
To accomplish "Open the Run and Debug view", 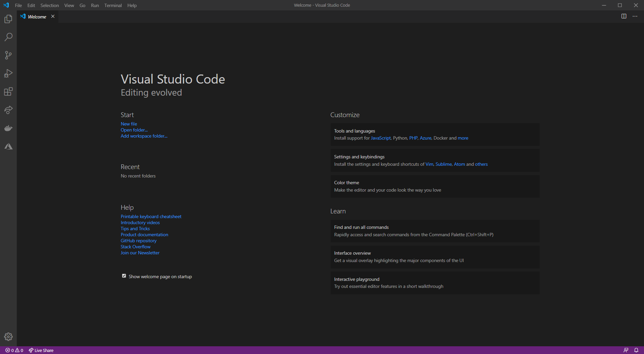I will pyautogui.click(x=8, y=73).
